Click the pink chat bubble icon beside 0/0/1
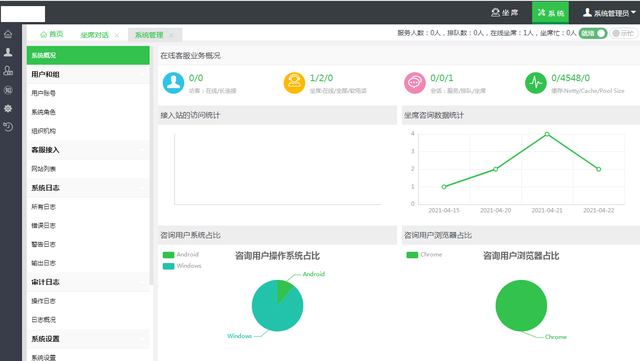Viewport: 640px width, 361px height. point(415,83)
